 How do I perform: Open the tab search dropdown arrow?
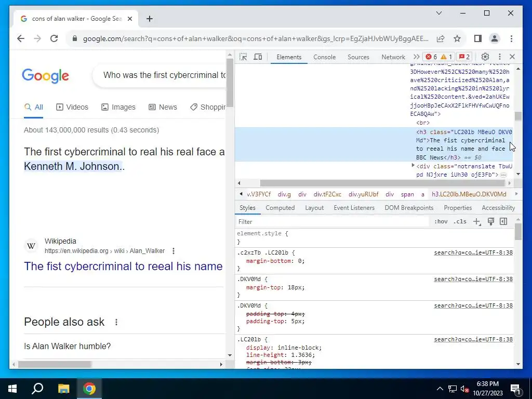click(x=439, y=13)
